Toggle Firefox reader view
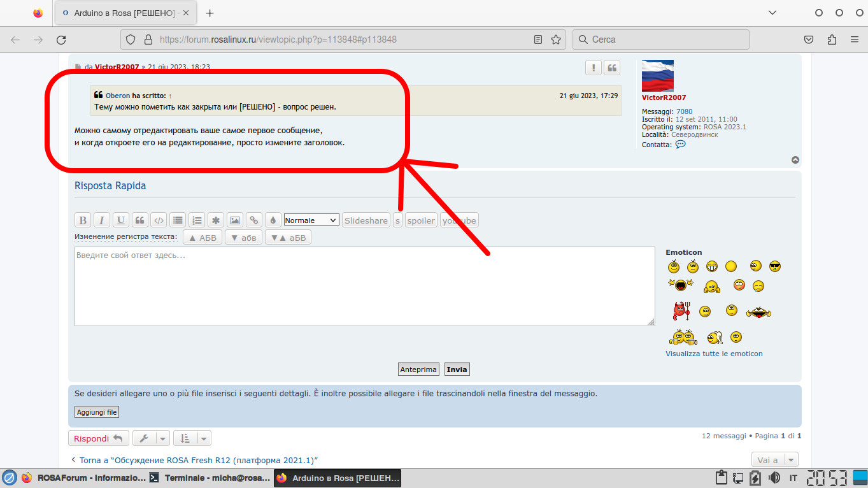The image size is (868, 488). click(x=538, y=39)
